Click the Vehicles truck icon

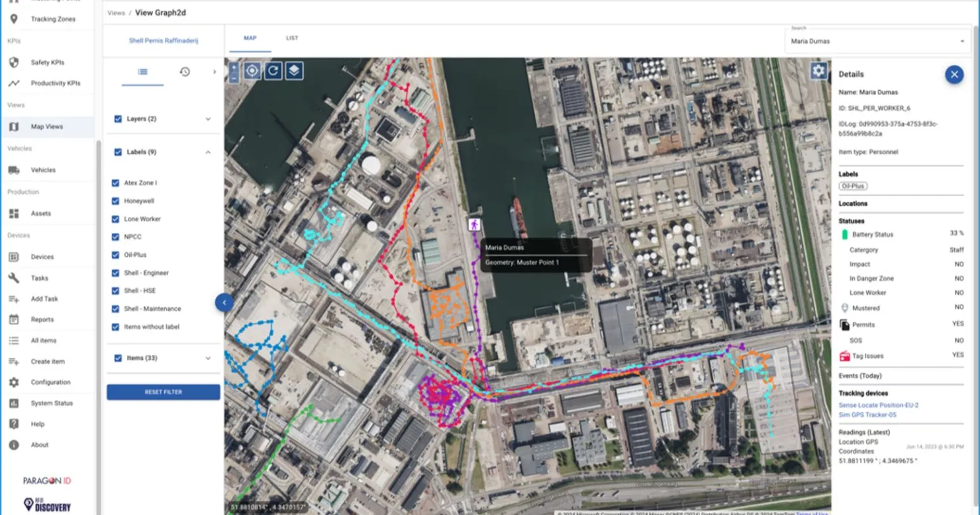(14, 170)
